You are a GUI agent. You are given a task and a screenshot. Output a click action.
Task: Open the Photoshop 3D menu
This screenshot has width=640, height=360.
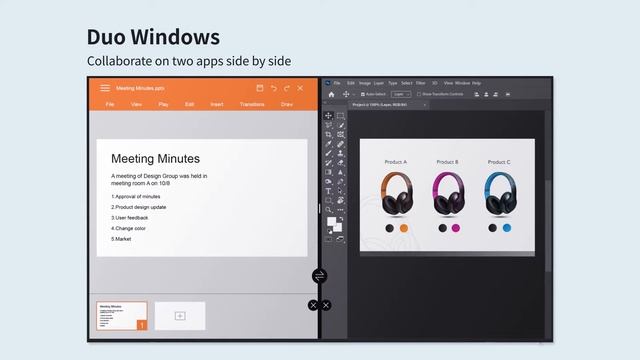435,83
